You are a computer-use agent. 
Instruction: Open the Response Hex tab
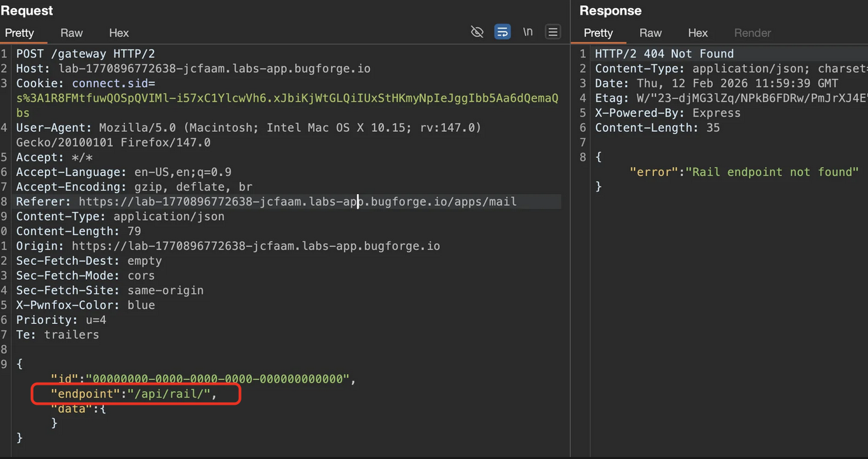(x=697, y=33)
